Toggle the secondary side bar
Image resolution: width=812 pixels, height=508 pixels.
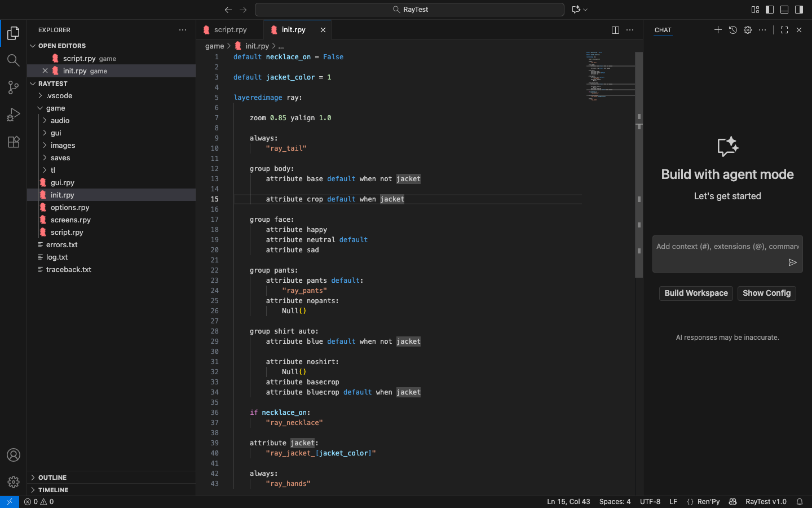coord(799,10)
